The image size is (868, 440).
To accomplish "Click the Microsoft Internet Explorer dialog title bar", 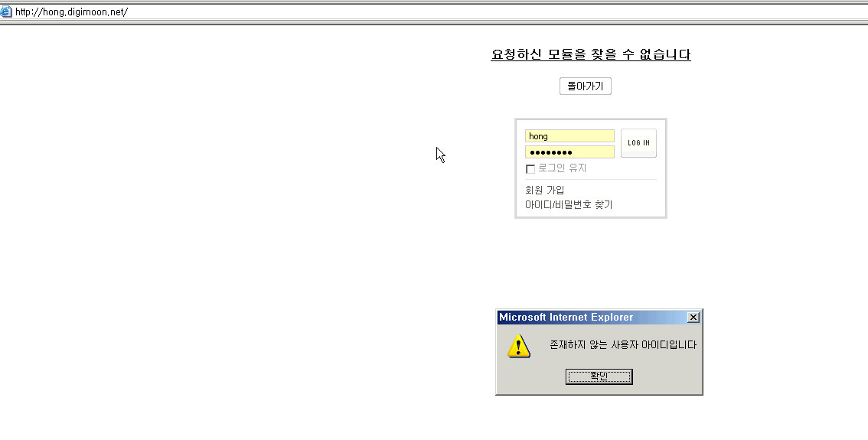I will (x=591, y=317).
